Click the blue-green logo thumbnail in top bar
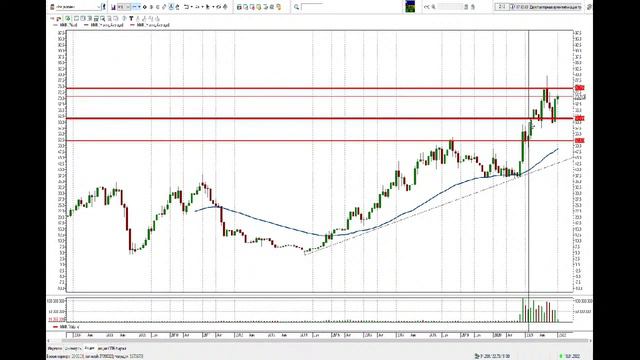 [x=410, y=7]
